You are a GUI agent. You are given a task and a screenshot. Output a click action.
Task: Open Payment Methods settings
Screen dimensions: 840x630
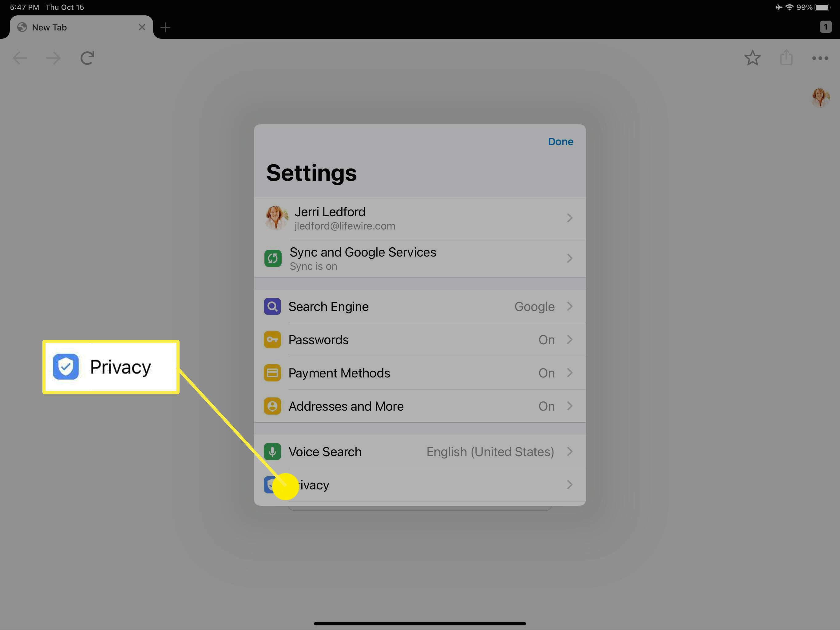click(420, 373)
